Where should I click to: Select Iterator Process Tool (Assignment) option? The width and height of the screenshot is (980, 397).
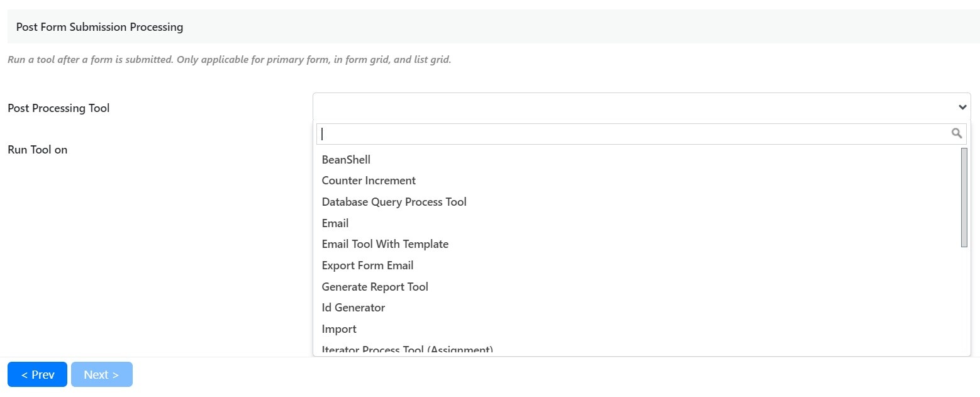tap(407, 350)
